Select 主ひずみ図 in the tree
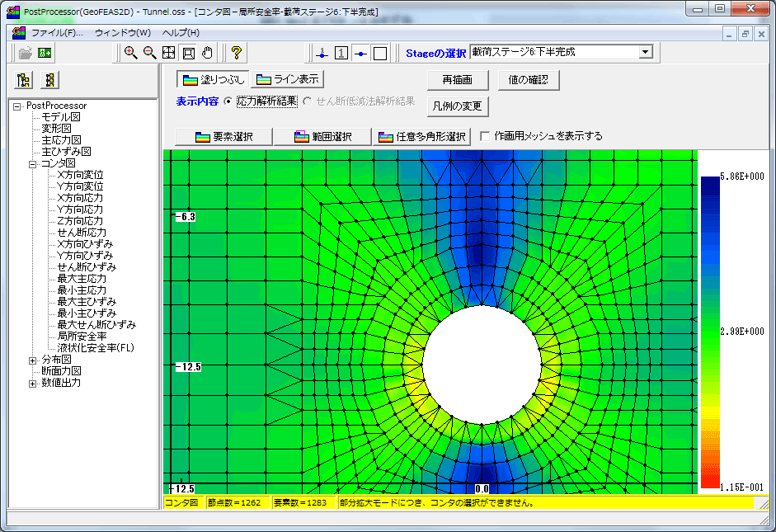 [66, 152]
